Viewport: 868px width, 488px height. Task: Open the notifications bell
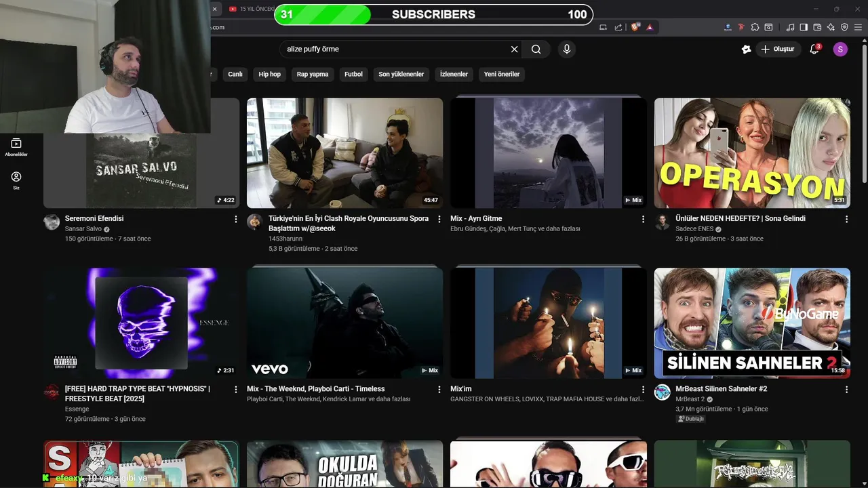pos(814,49)
